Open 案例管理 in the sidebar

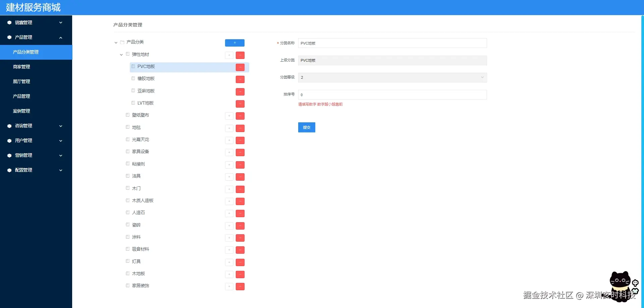pos(36,111)
